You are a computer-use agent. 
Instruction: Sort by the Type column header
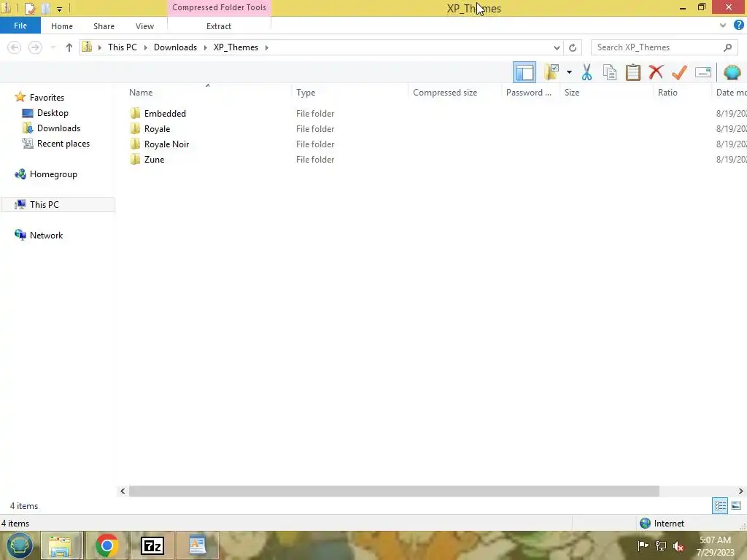(x=306, y=93)
